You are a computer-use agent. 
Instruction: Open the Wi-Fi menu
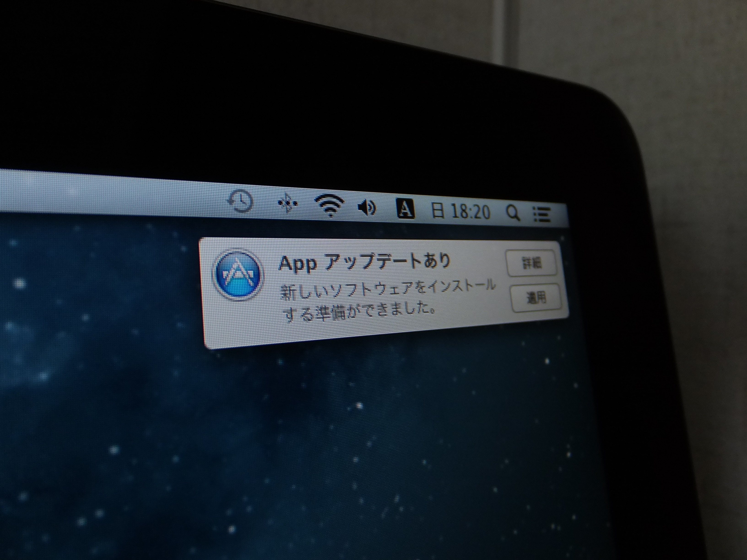tap(330, 205)
